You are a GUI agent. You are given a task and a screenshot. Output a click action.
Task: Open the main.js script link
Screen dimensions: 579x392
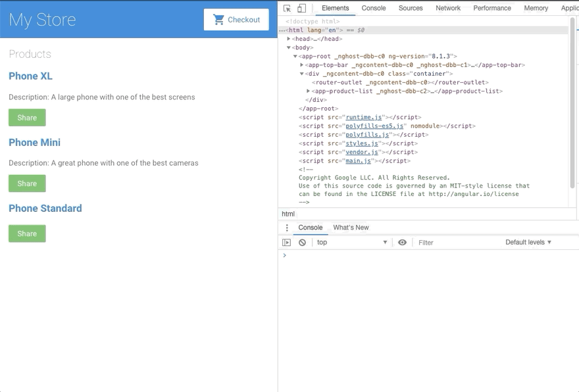[x=358, y=161]
